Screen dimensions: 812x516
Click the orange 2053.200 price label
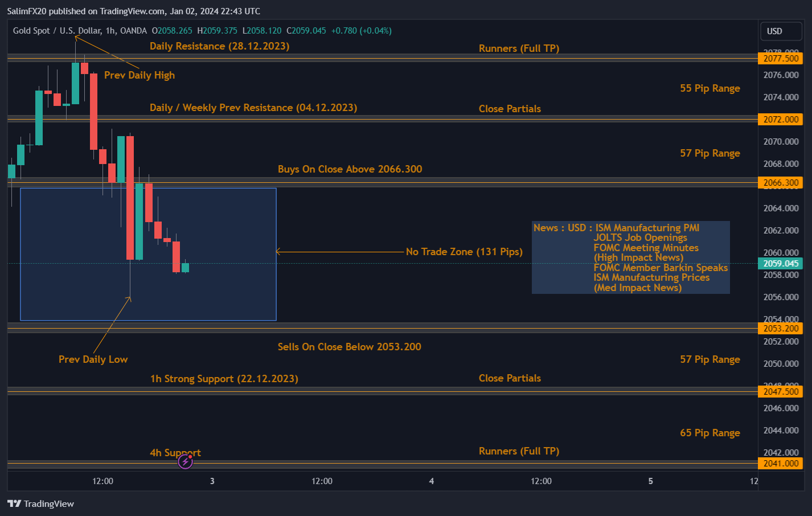click(781, 328)
